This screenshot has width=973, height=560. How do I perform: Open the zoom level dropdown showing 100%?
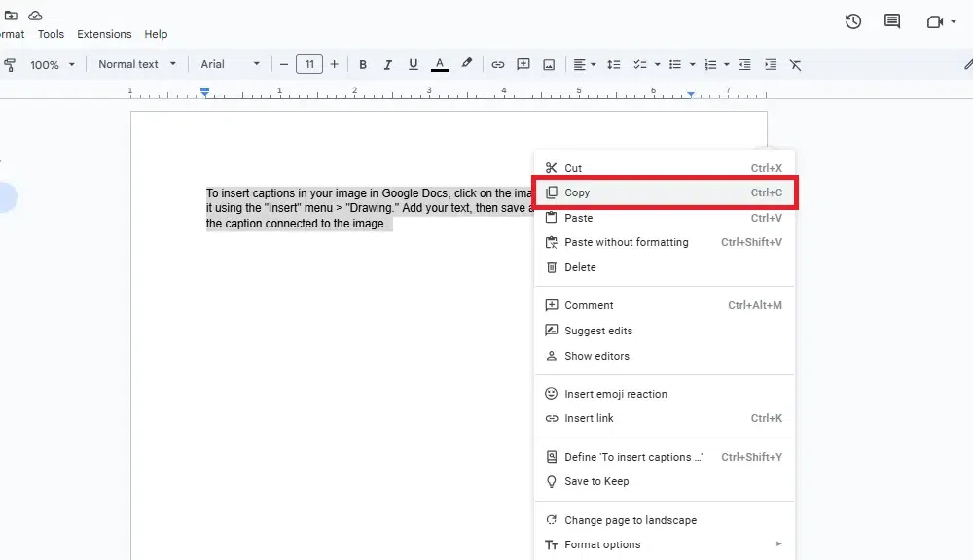53,64
